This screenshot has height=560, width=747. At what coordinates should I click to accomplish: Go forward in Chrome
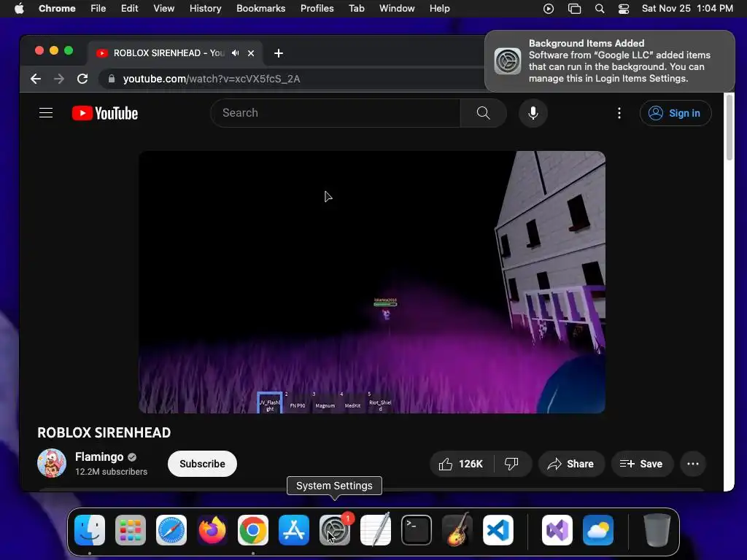59,79
